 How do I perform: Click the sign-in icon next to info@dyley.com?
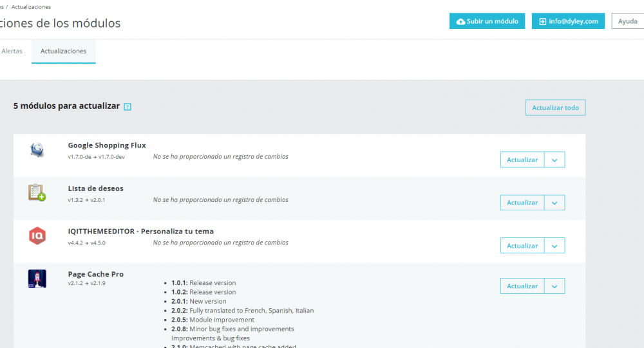pyautogui.click(x=542, y=21)
